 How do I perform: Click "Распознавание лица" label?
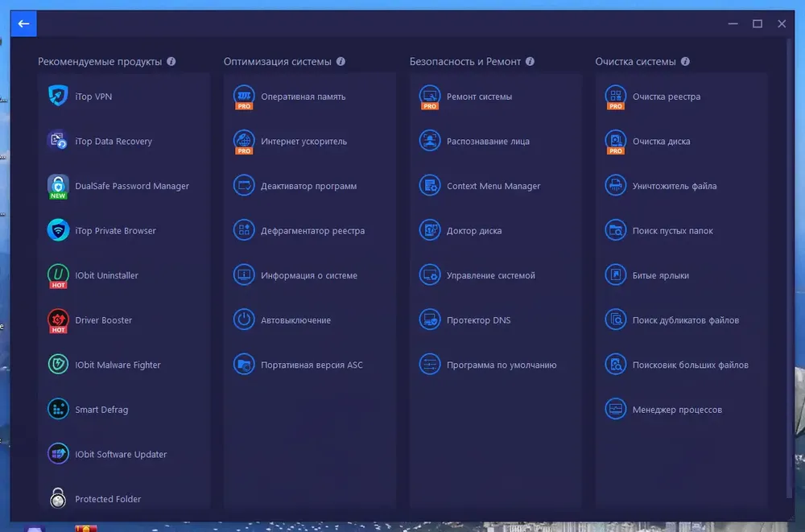pos(488,141)
